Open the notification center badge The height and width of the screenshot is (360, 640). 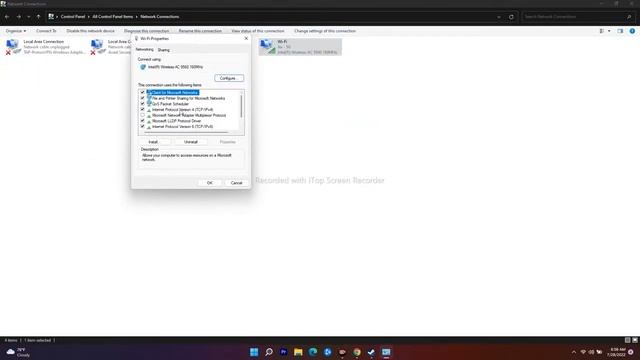coord(631,352)
